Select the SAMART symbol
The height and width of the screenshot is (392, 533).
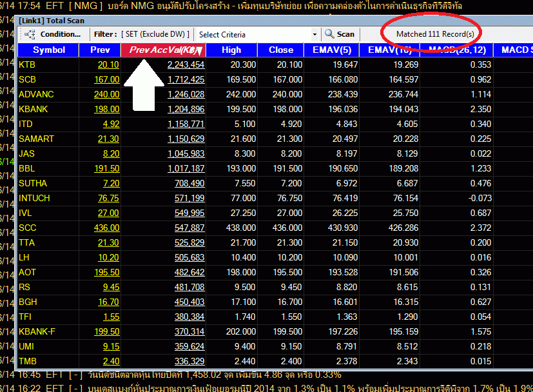coord(36,139)
